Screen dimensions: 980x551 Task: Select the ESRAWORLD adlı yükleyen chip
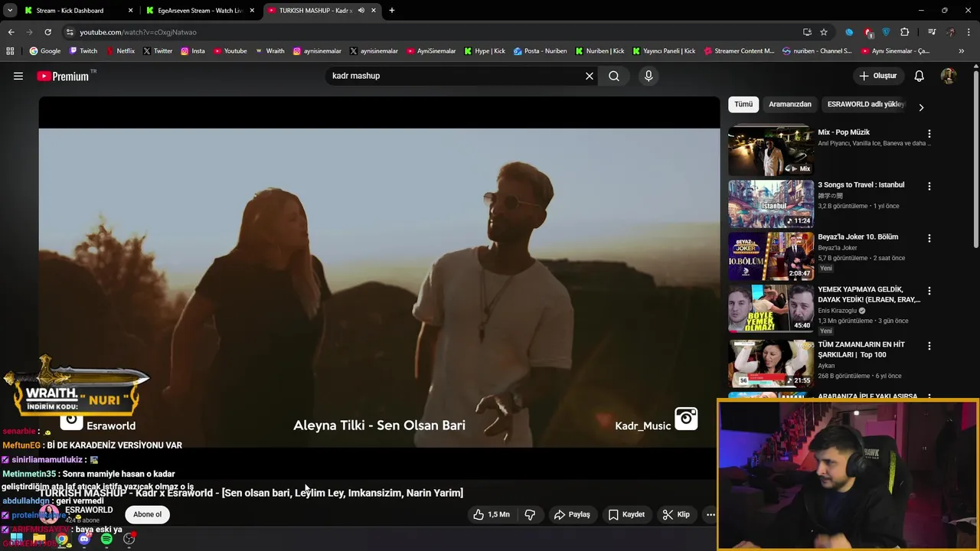(x=866, y=104)
